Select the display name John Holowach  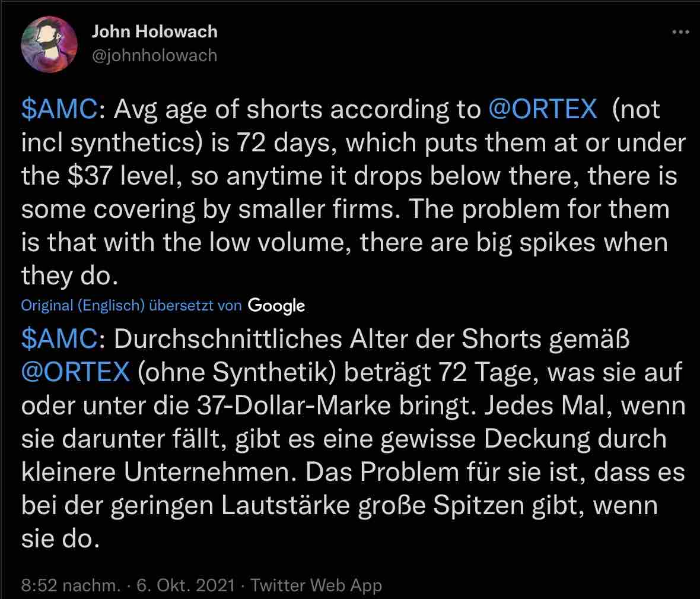(154, 31)
